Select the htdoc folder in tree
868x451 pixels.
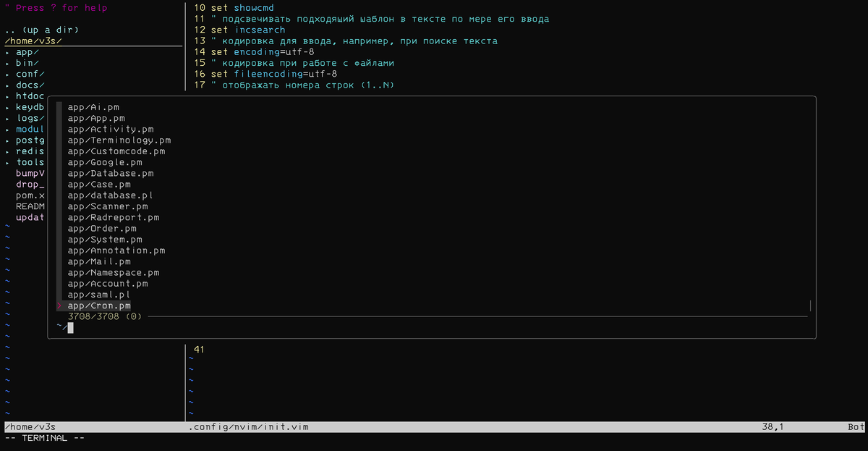coord(30,96)
